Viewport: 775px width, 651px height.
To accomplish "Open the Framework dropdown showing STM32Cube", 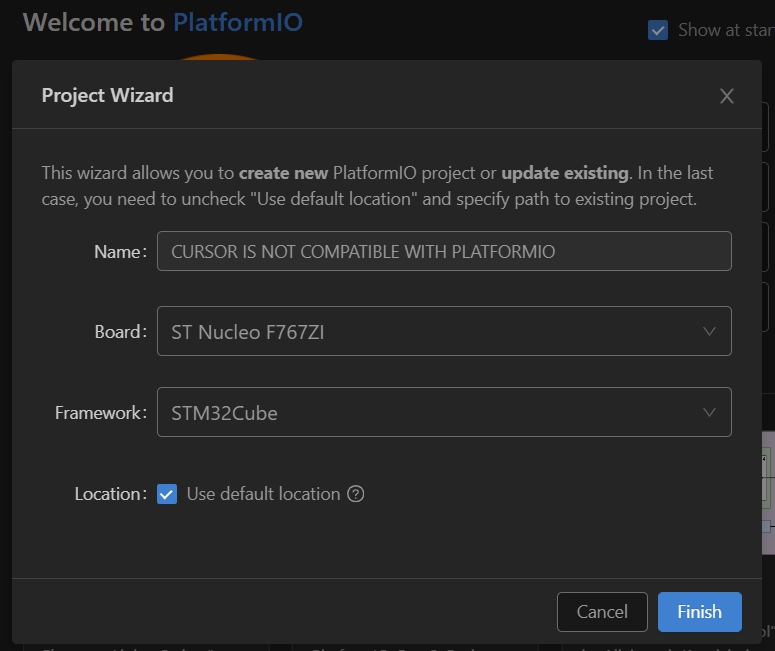I will click(x=444, y=412).
